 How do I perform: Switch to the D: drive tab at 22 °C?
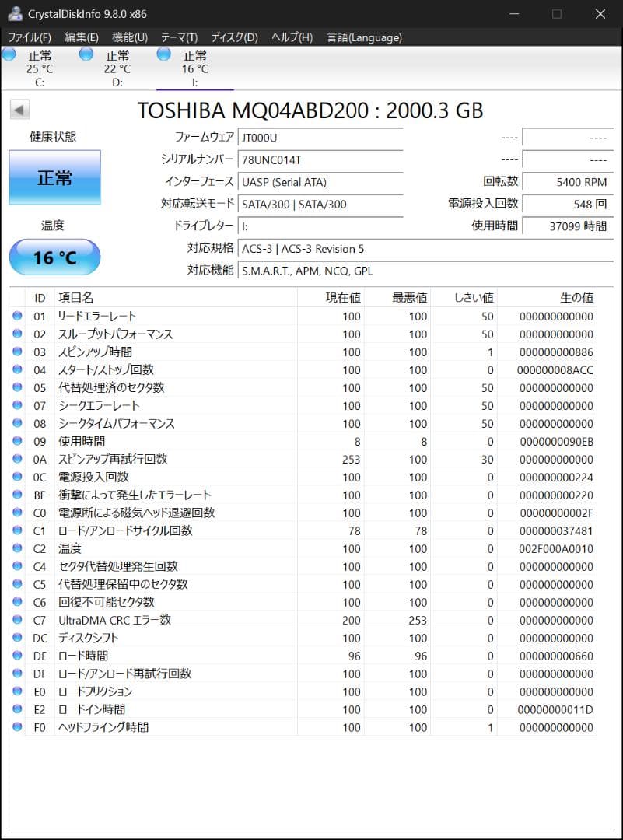pyautogui.click(x=117, y=68)
